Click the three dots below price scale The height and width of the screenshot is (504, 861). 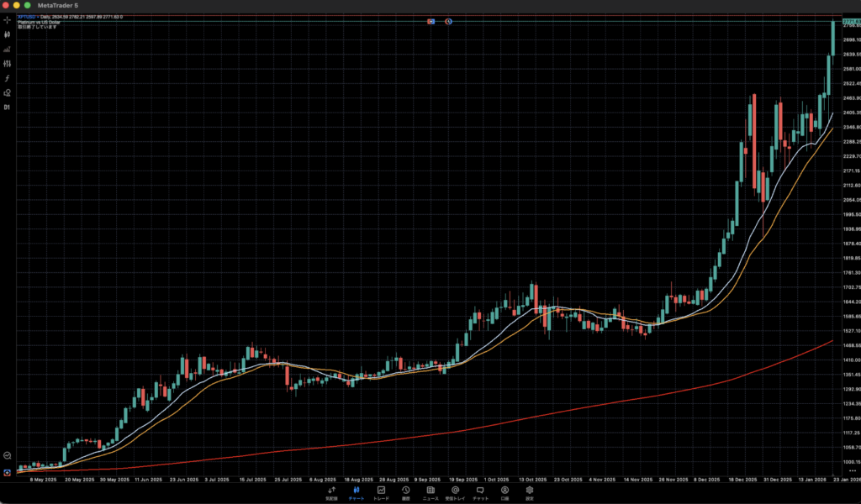coord(853,471)
